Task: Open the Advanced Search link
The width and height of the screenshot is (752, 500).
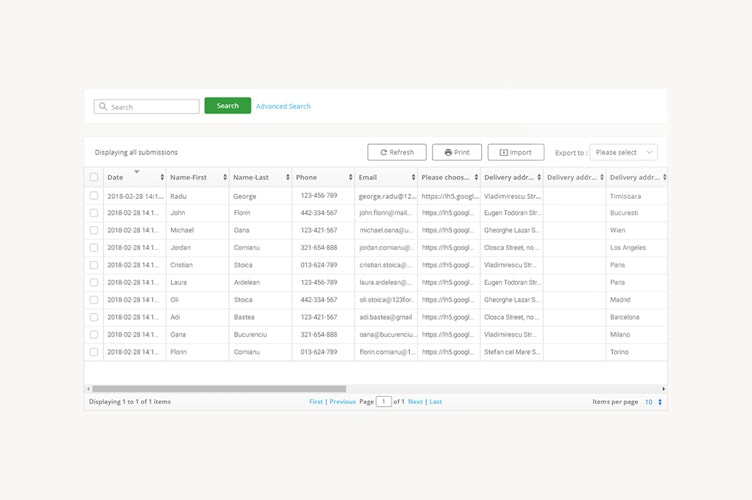Action: tap(283, 106)
